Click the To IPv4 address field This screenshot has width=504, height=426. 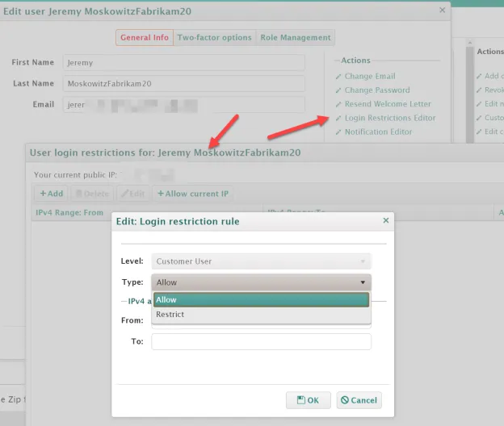[261, 341]
